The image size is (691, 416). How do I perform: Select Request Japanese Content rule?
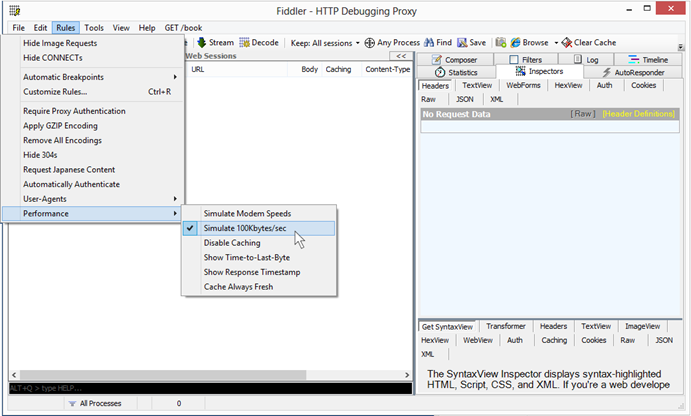93,170
